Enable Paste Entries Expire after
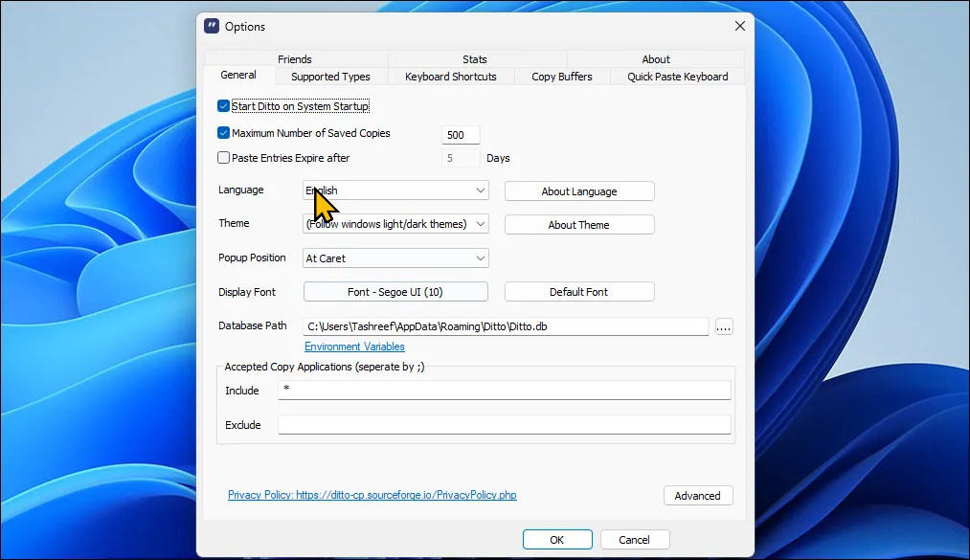970x560 pixels. [223, 157]
